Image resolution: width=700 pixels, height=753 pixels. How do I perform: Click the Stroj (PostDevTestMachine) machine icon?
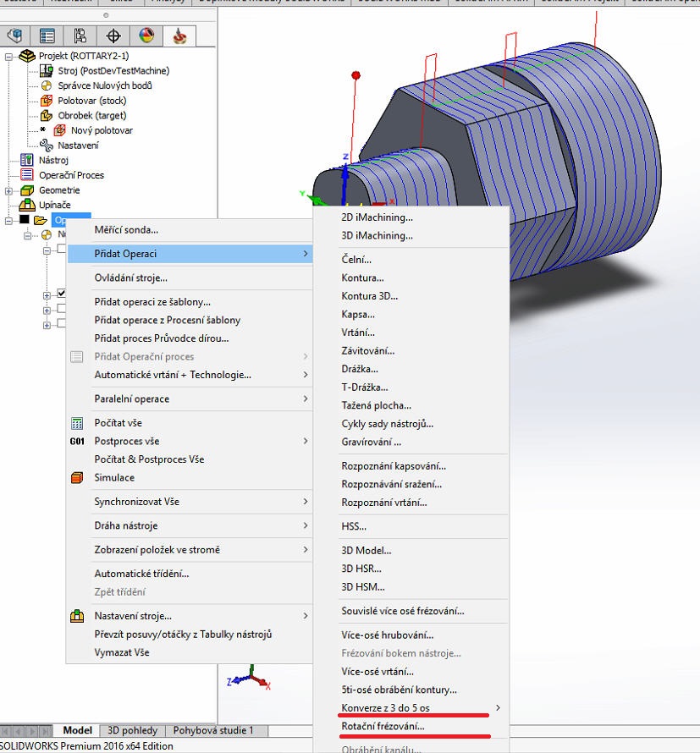(47, 71)
